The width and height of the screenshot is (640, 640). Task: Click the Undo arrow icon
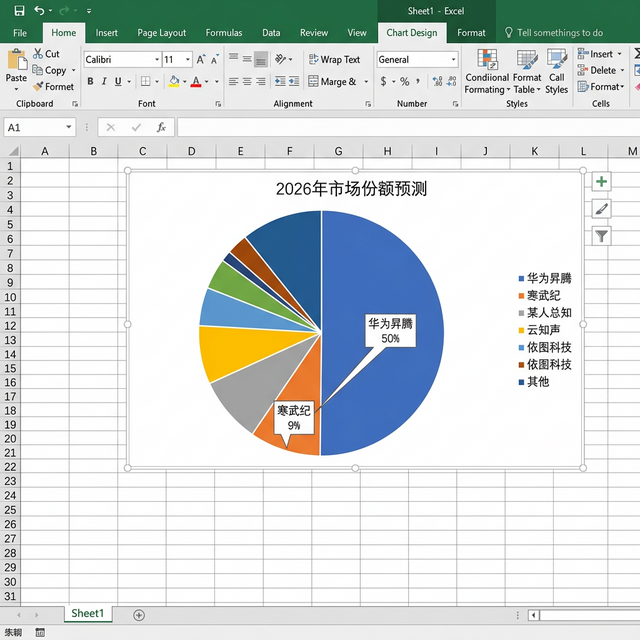tap(39, 11)
